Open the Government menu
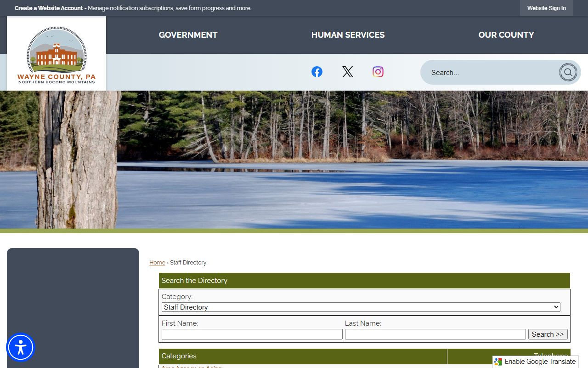The image size is (588, 368). point(188,35)
